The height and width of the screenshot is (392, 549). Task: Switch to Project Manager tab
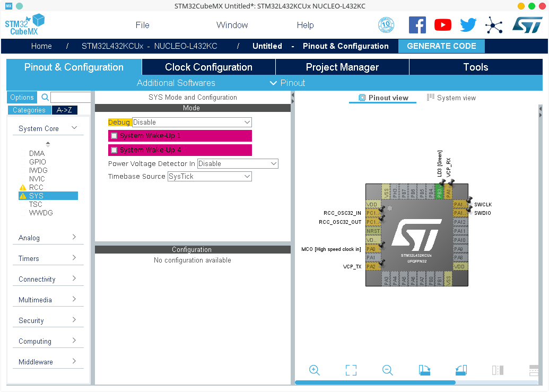(343, 67)
